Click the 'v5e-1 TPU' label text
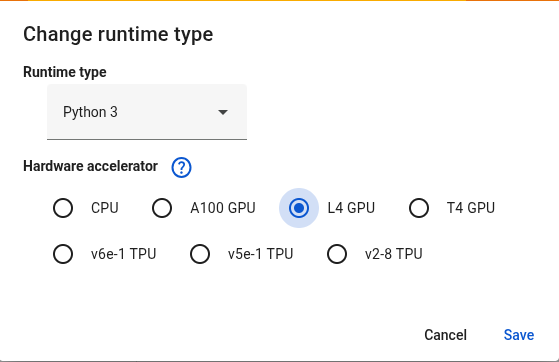The width and height of the screenshot is (559, 362). [261, 254]
